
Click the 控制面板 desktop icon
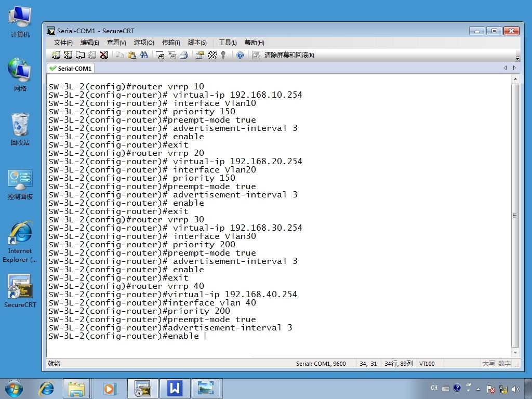[20, 184]
